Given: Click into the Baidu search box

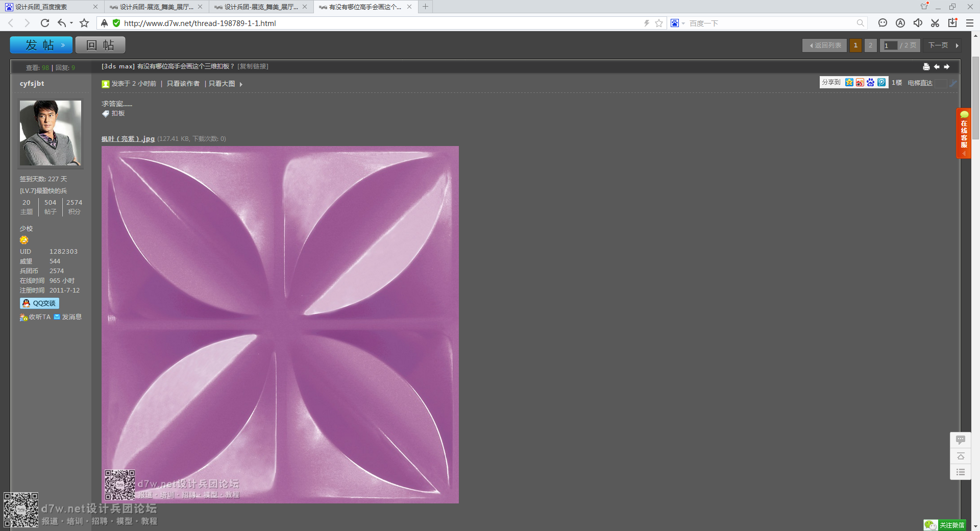Looking at the screenshot, I should pos(771,23).
